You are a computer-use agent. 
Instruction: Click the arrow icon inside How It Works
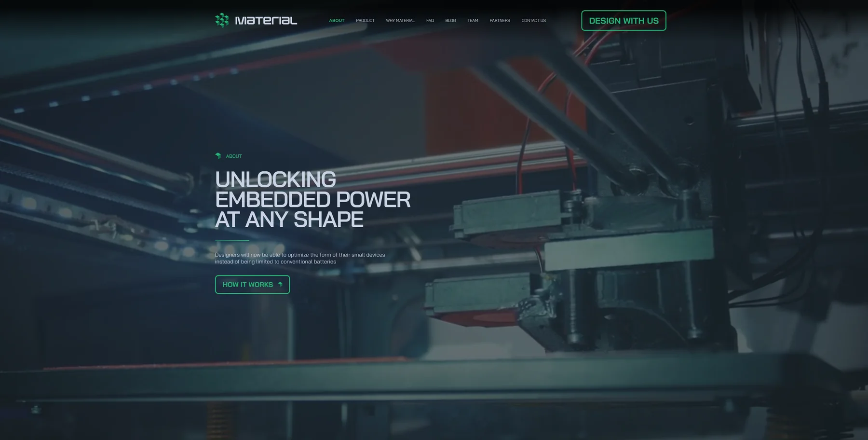click(280, 285)
